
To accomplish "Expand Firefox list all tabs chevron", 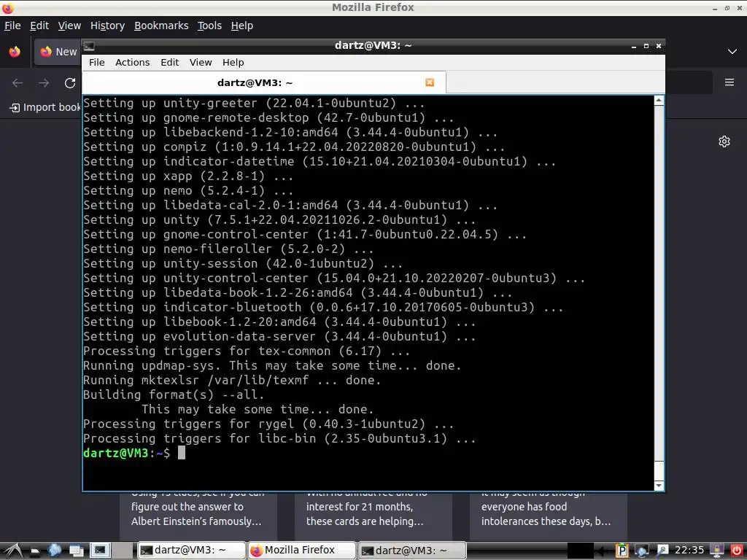I will [x=732, y=52].
